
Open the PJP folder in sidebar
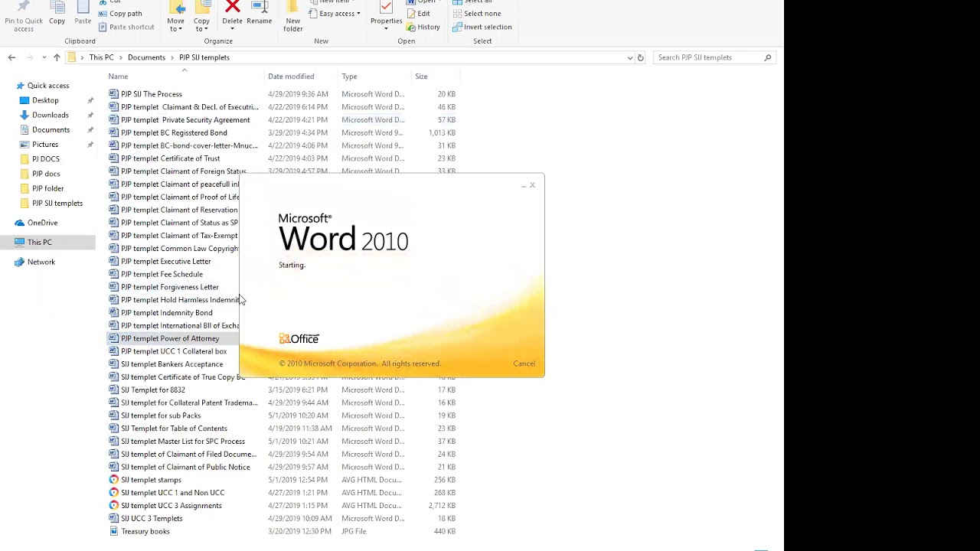48,188
